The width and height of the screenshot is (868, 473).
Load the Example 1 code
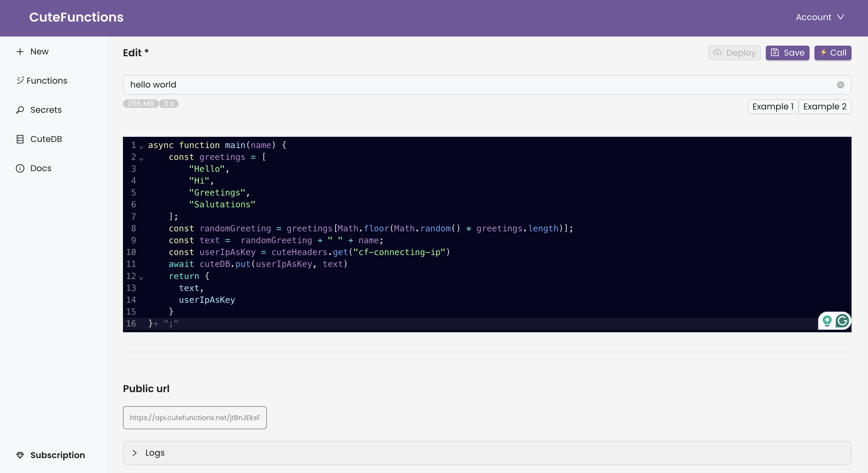(773, 107)
